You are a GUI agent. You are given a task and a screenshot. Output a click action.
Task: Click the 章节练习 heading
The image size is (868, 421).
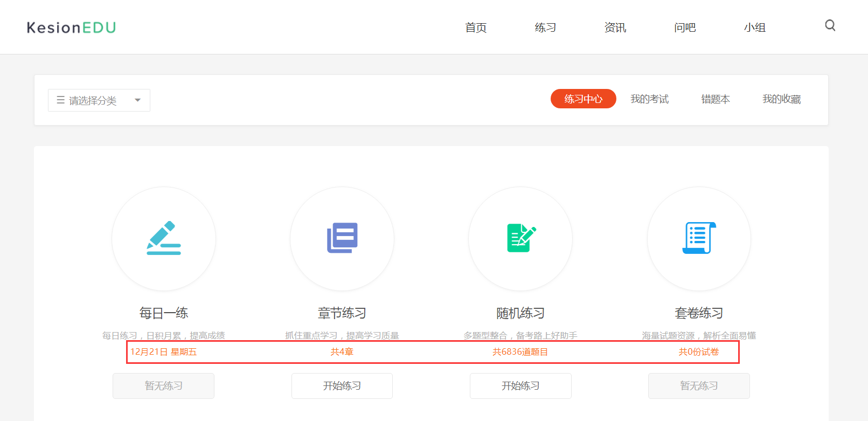pyautogui.click(x=342, y=313)
